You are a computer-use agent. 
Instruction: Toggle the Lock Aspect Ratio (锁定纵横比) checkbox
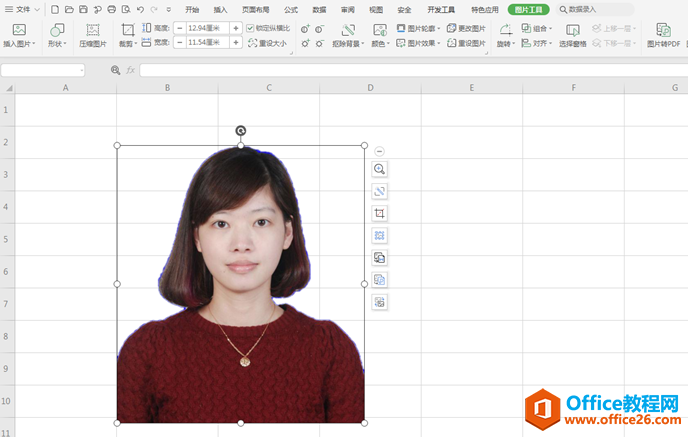(x=251, y=28)
